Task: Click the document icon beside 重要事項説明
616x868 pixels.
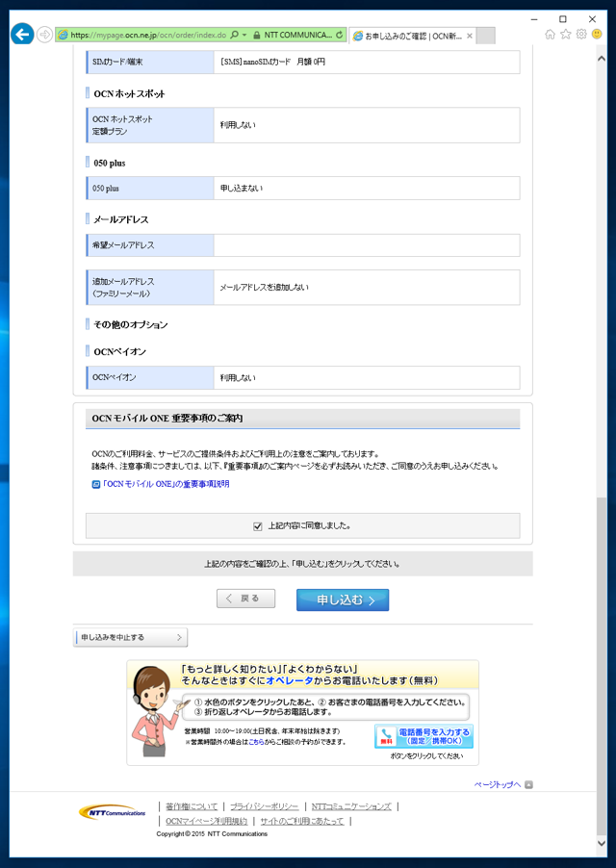Action: point(95,484)
